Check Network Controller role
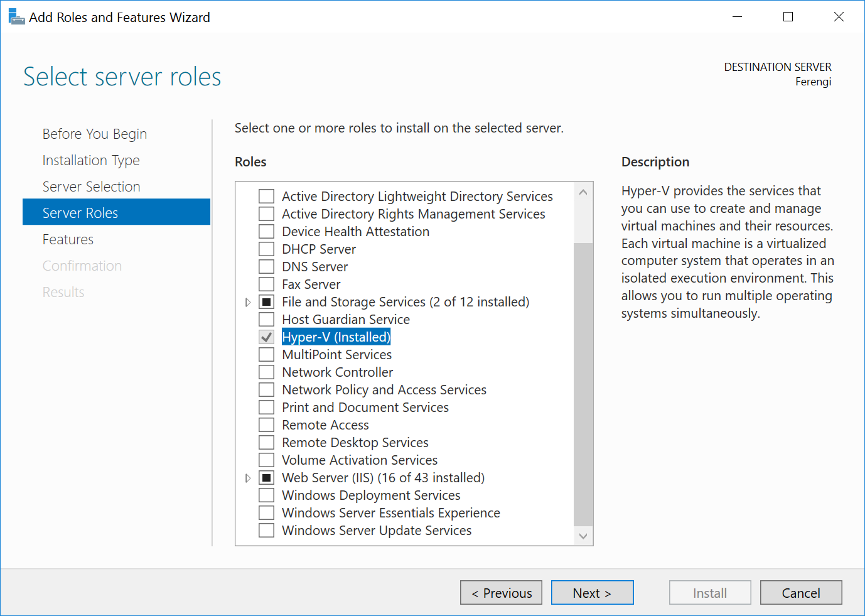Viewport: 865px width, 616px height. (267, 372)
